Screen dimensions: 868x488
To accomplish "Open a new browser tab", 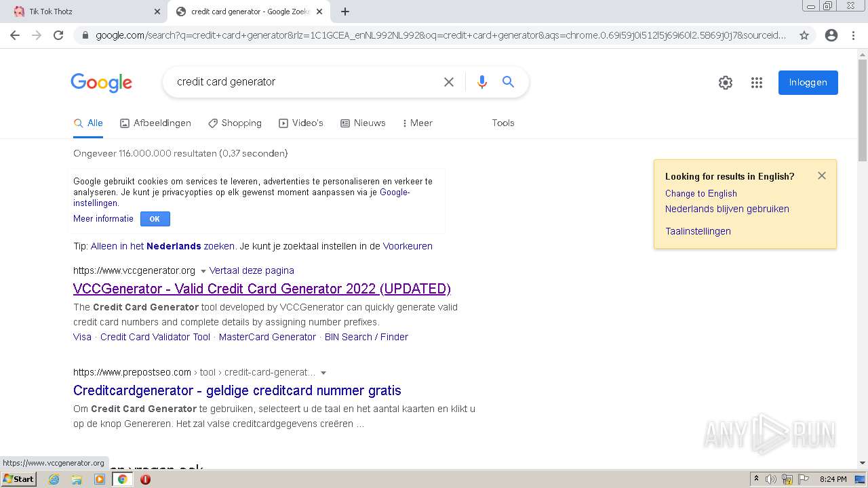I will (x=345, y=12).
